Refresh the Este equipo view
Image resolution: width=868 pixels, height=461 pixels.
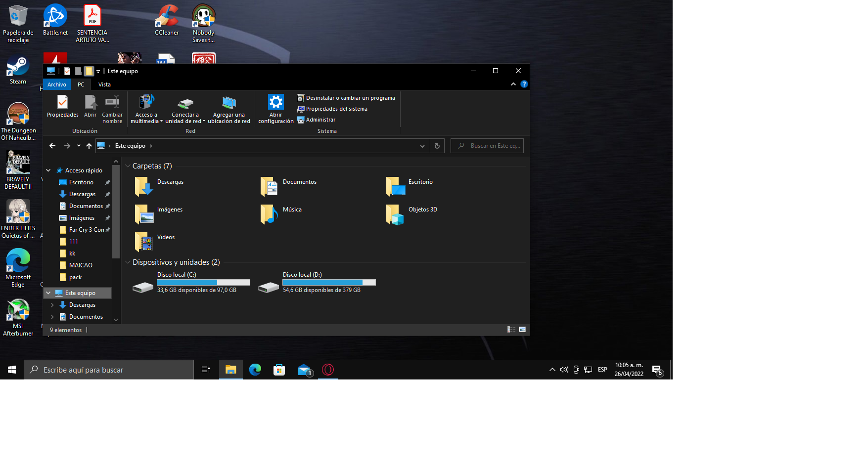click(x=437, y=146)
